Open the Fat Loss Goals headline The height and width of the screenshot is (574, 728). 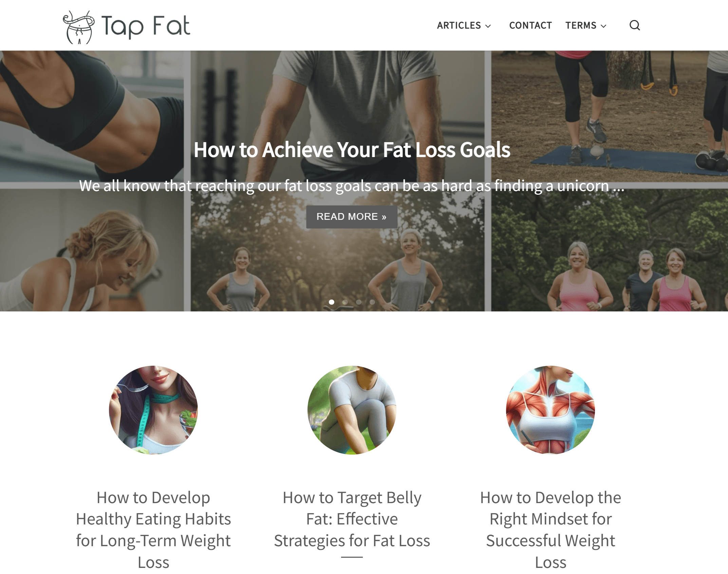click(352, 150)
